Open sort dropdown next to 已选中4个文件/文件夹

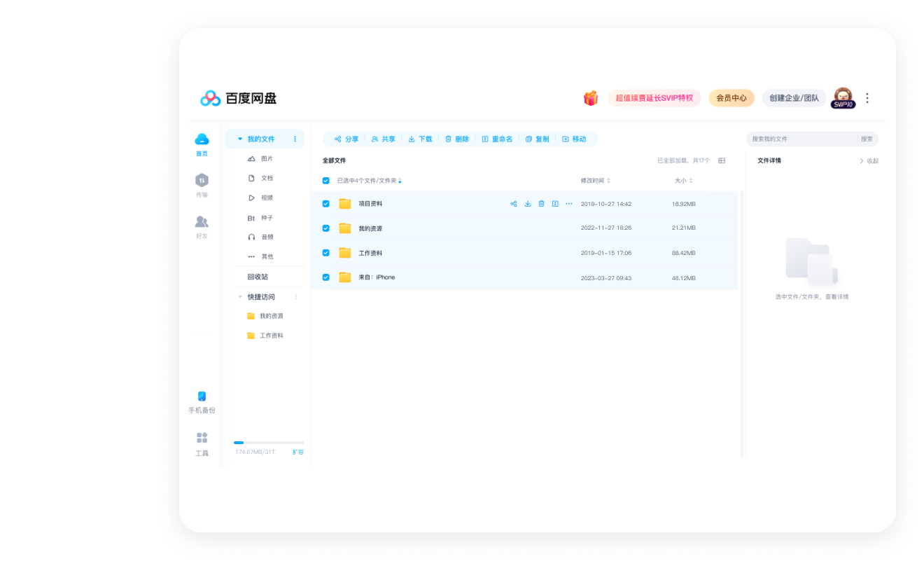400,181
